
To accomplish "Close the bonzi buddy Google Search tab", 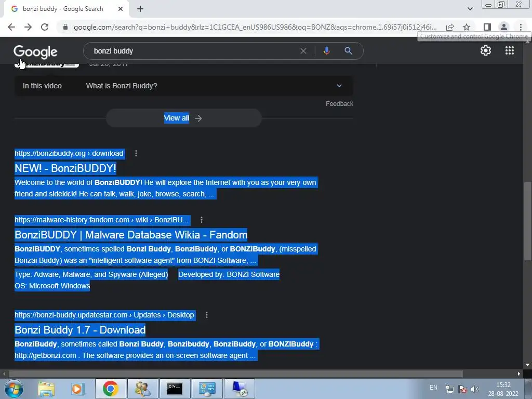I will 121,9.
